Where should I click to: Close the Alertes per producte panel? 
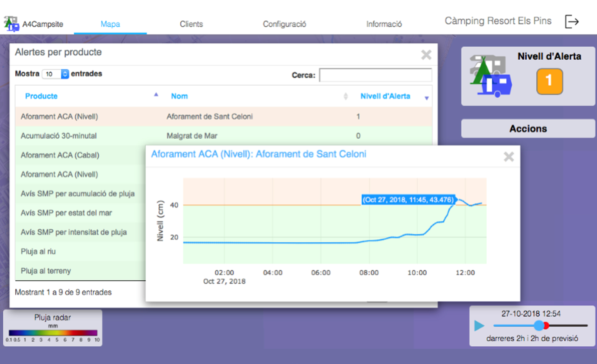[426, 55]
